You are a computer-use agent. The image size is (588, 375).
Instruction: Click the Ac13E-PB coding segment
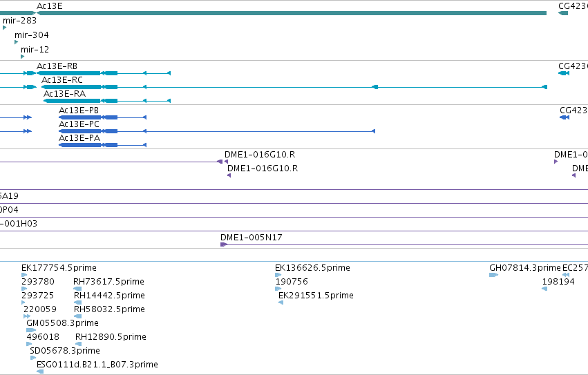[80, 117]
